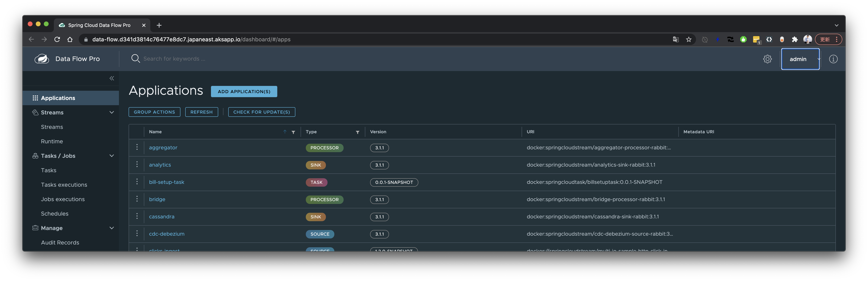
Task: Click the 0.0.1-SNAPSHOT version badge
Action: tap(394, 182)
